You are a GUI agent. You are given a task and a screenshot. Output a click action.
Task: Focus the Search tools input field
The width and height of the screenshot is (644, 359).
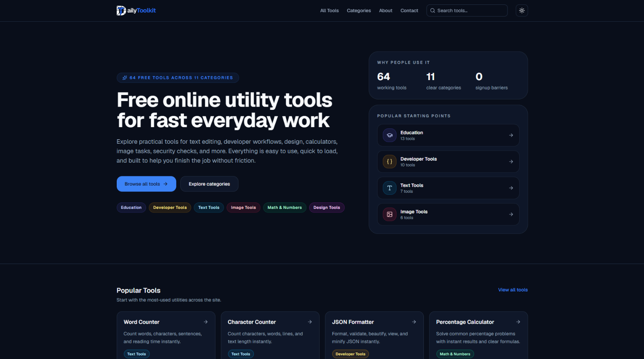point(467,10)
